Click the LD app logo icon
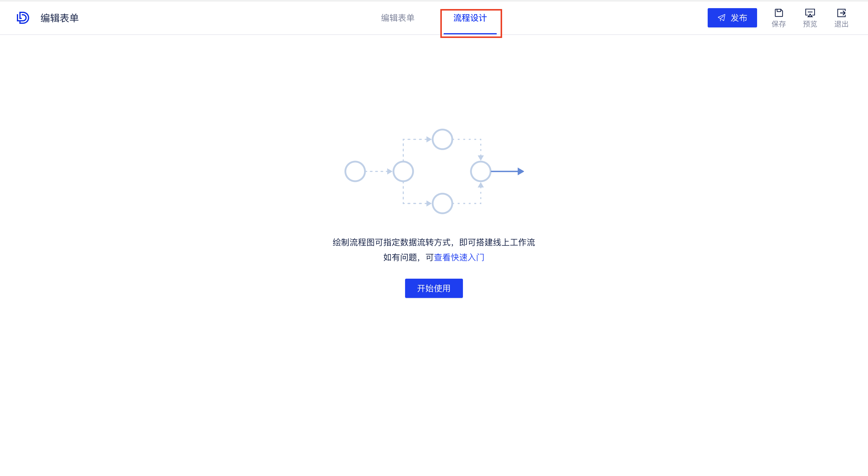868x476 pixels. point(23,17)
